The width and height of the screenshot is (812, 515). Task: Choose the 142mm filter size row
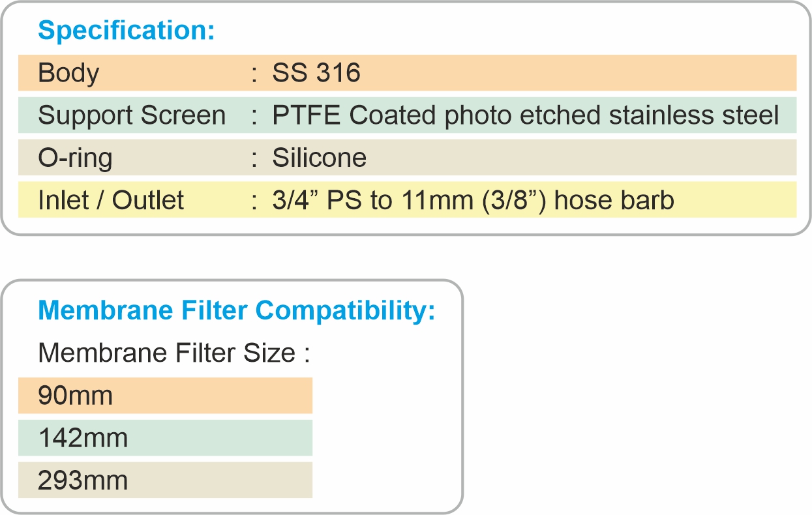(x=165, y=438)
